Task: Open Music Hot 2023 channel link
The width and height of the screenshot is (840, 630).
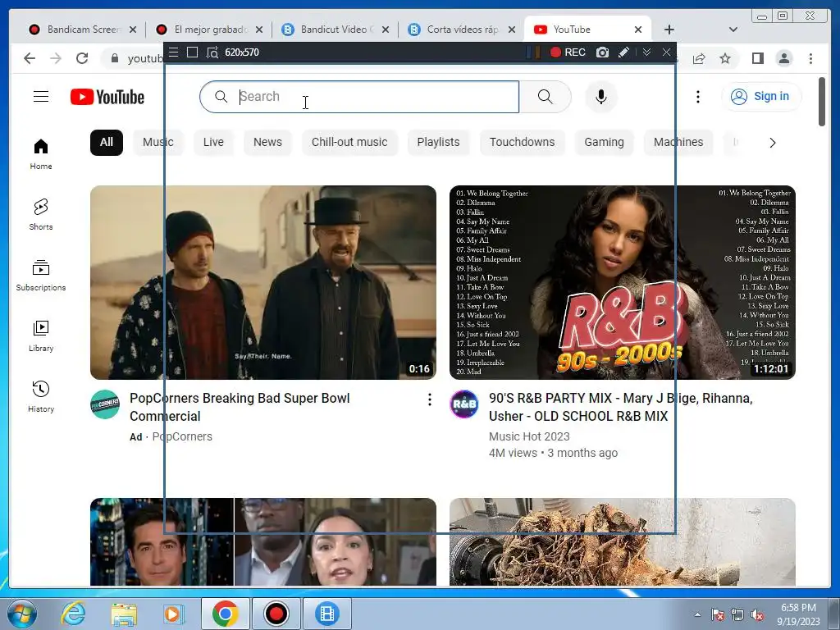Action: [529, 436]
